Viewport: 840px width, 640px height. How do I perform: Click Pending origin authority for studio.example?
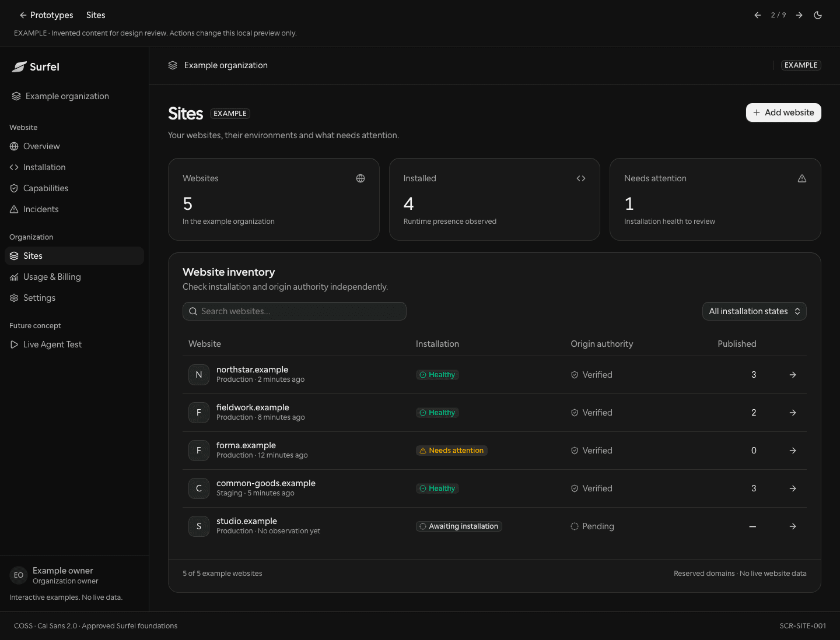pyautogui.click(x=592, y=526)
